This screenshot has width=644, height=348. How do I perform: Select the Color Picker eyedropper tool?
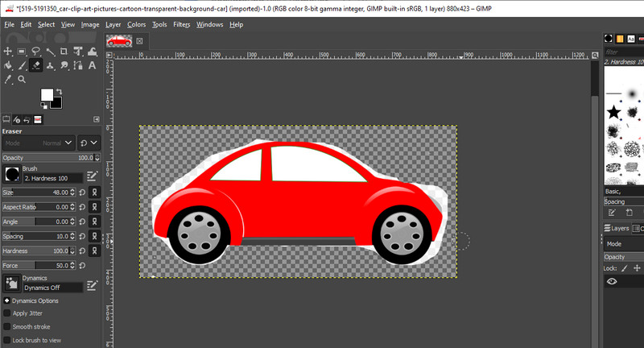[x=8, y=79]
